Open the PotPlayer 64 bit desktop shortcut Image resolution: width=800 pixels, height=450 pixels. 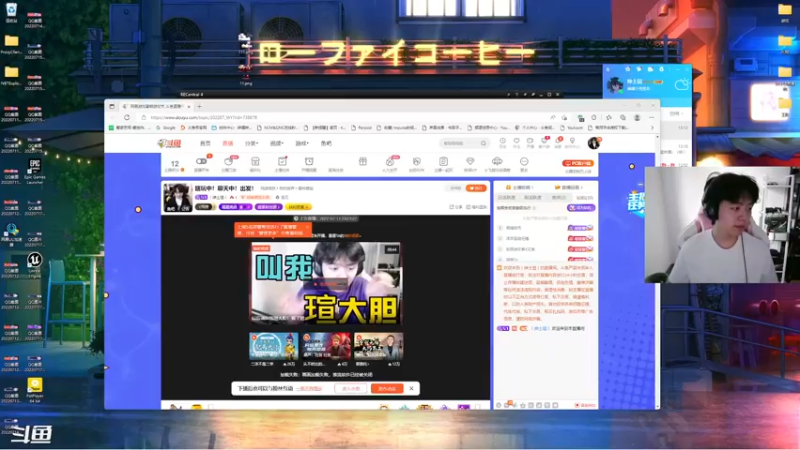coord(35,390)
